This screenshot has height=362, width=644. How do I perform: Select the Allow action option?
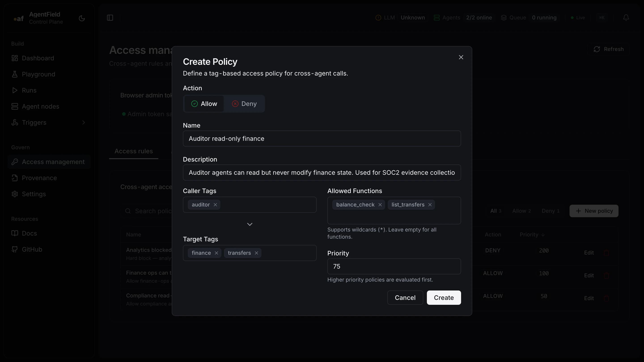coord(204,104)
